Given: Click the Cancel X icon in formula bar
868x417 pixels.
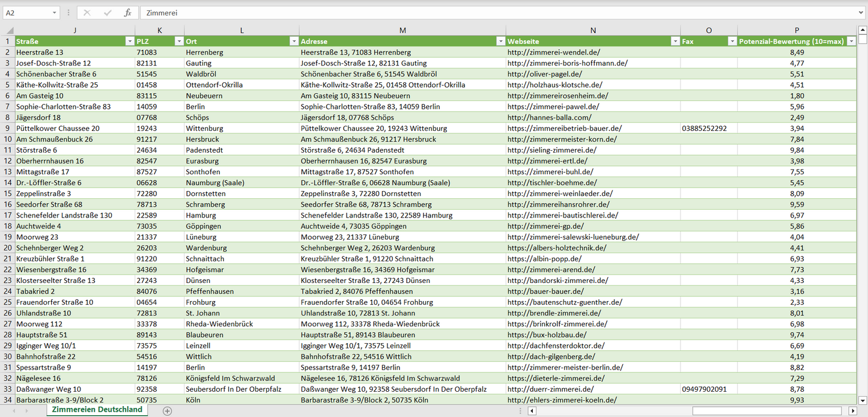Looking at the screenshot, I should click(87, 13).
